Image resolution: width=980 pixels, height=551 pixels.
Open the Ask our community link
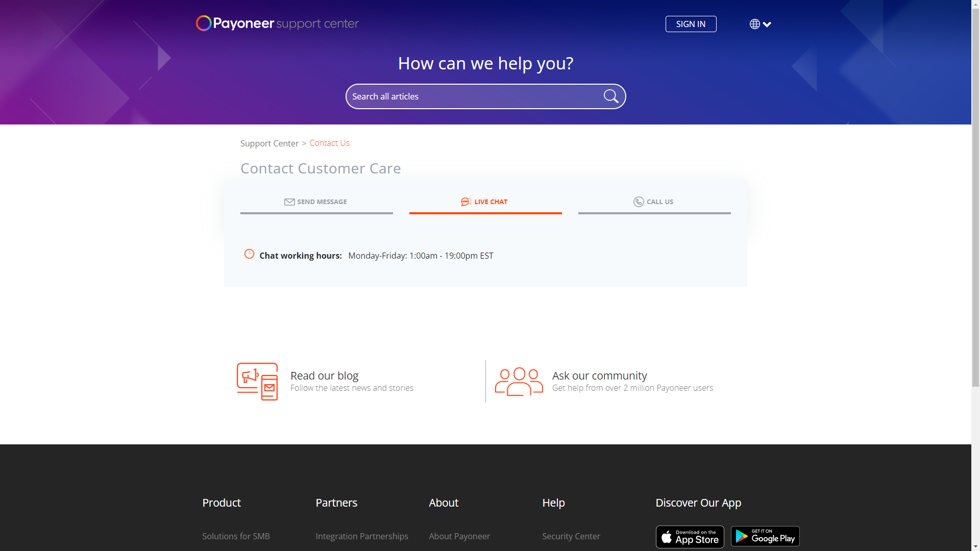[x=599, y=375]
